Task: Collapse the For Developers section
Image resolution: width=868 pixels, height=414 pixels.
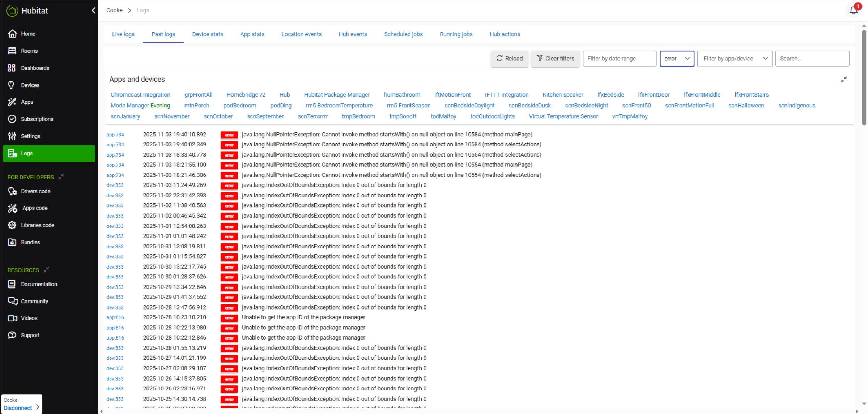Action: click(61, 177)
